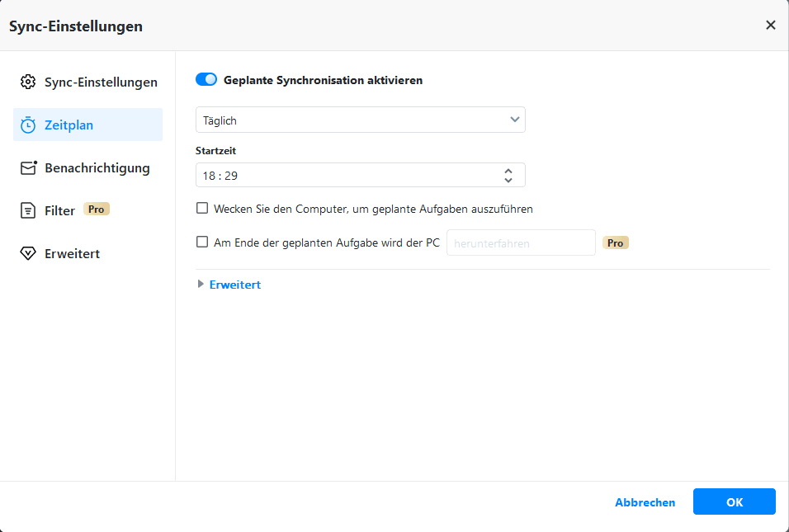789x532 pixels.
Task: Close the Sync-Einstellungen dialog with X
Action: (771, 26)
